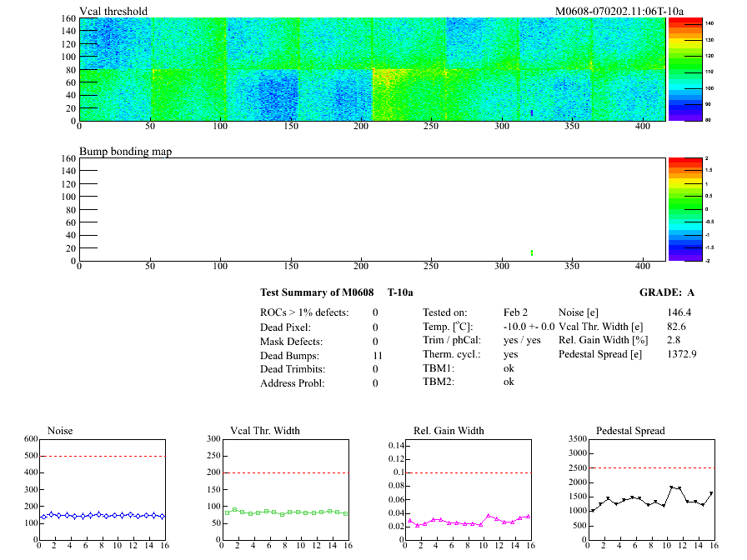This screenshot has height=560, width=747.
Task: Click the Vcal threshold plot title
Action: click(x=113, y=11)
